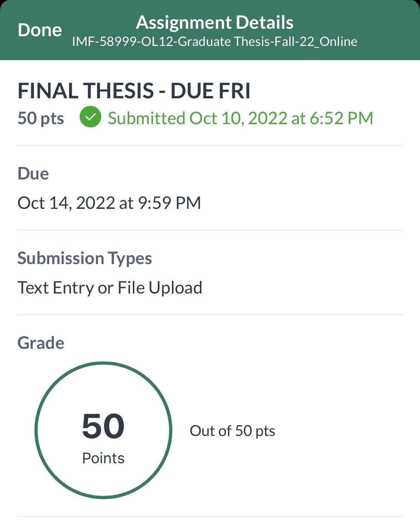Select the Out of 50 pts text
The height and width of the screenshot is (525, 420).
232,431
